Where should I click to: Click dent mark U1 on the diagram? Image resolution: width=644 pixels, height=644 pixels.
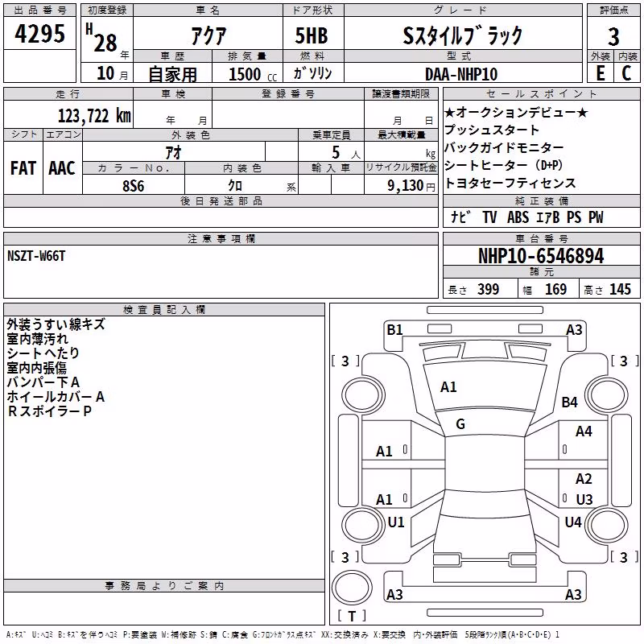click(x=396, y=522)
